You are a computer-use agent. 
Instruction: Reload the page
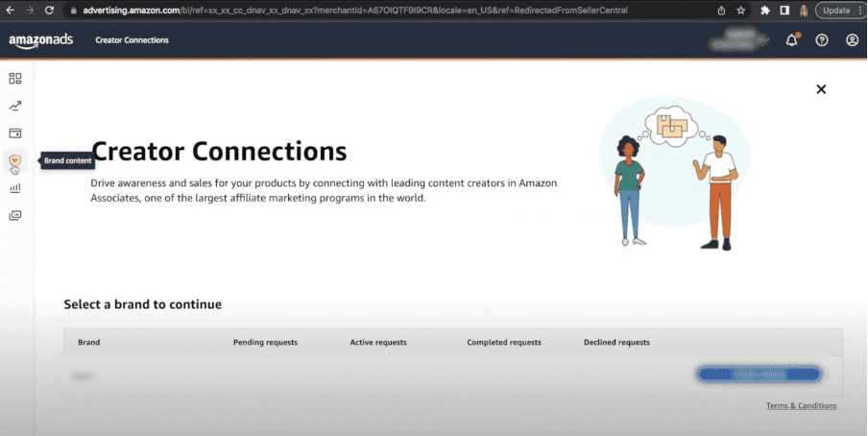50,10
